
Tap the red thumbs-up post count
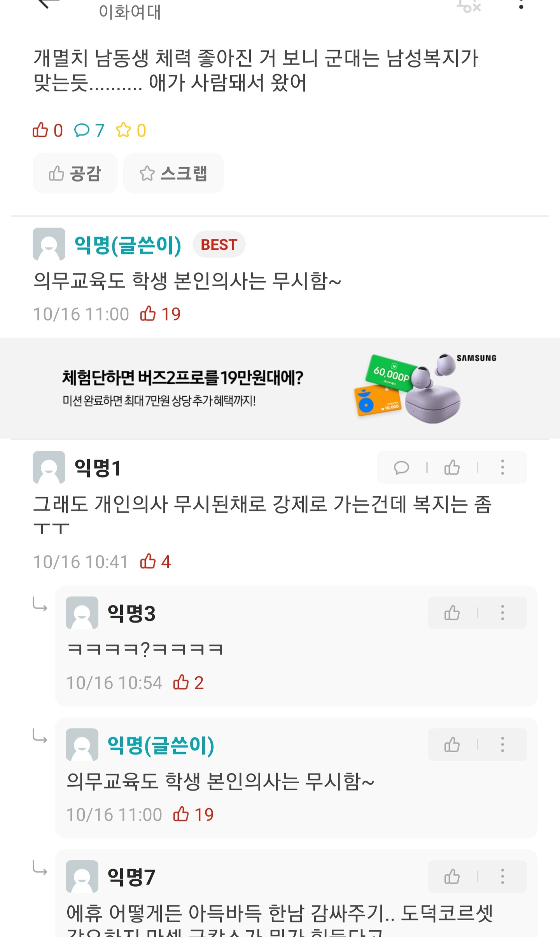pos(47,130)
